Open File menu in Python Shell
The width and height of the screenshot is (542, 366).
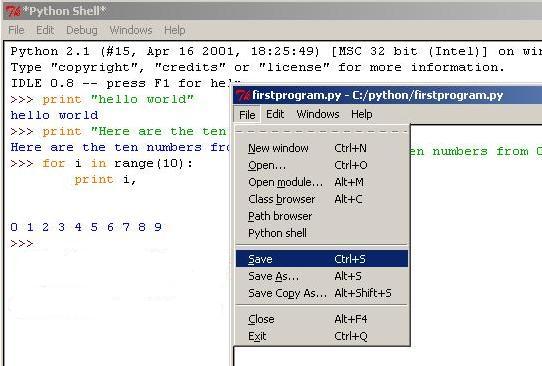(x=16, y=30)
